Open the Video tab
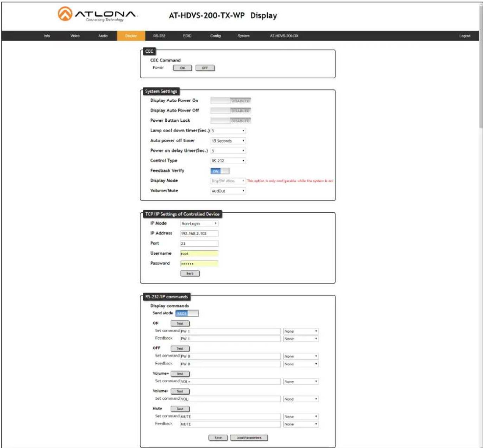483x448 pixels. (x=75, y=36)
